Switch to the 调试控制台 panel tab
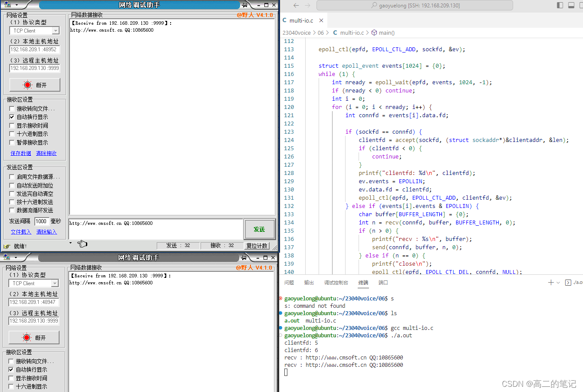This screenshot has width=583, height=392. coord(336,283)
